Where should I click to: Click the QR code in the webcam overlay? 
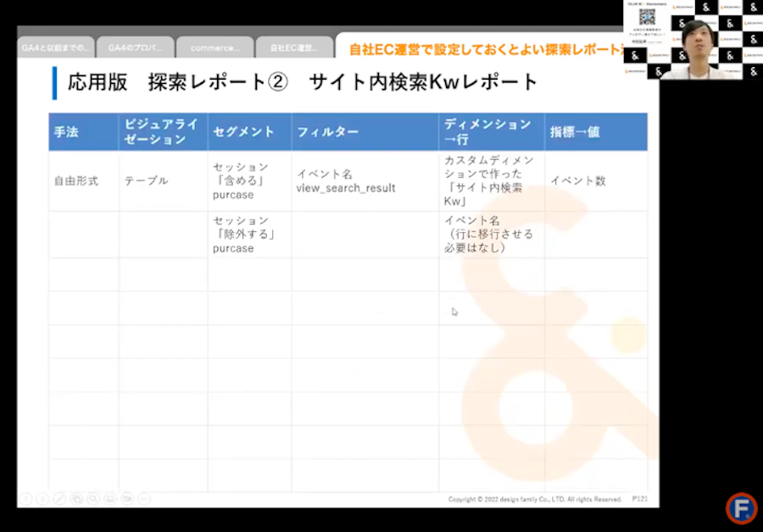tap(647, 17)
